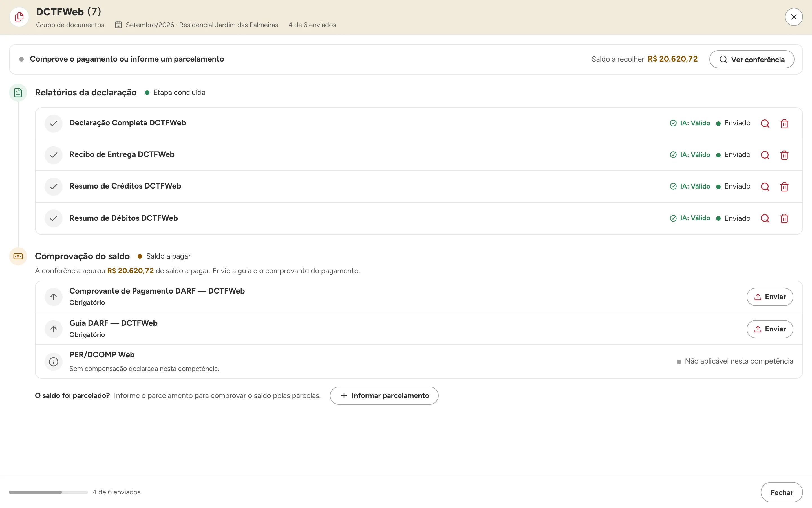Click the Relatórios da declaração section icon
The image size is (812, 508).
click(x=18, y=92)
